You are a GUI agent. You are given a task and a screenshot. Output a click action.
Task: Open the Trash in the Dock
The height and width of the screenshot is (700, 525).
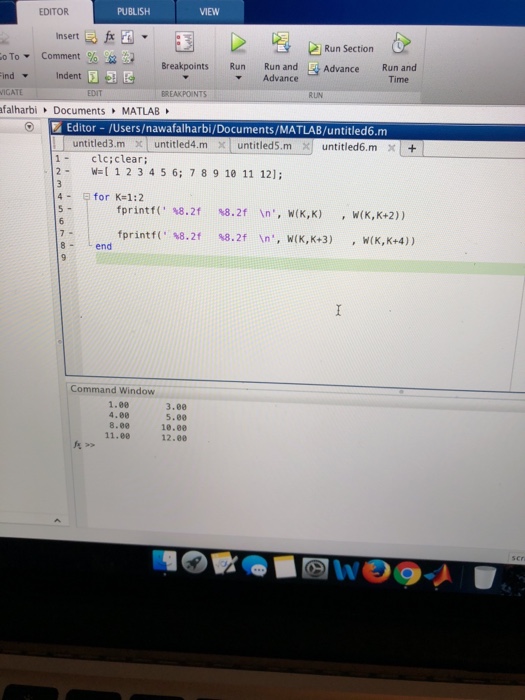485,577
